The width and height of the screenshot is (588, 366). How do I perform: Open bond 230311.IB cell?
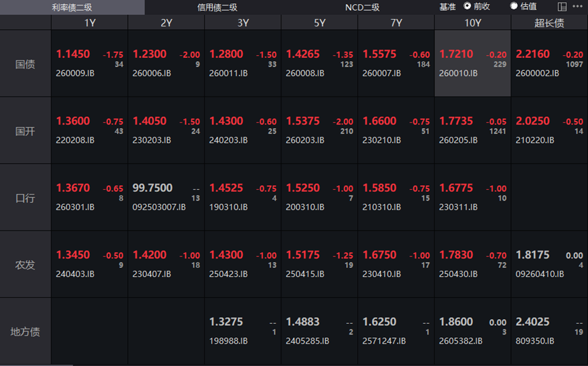pos(473,197)
